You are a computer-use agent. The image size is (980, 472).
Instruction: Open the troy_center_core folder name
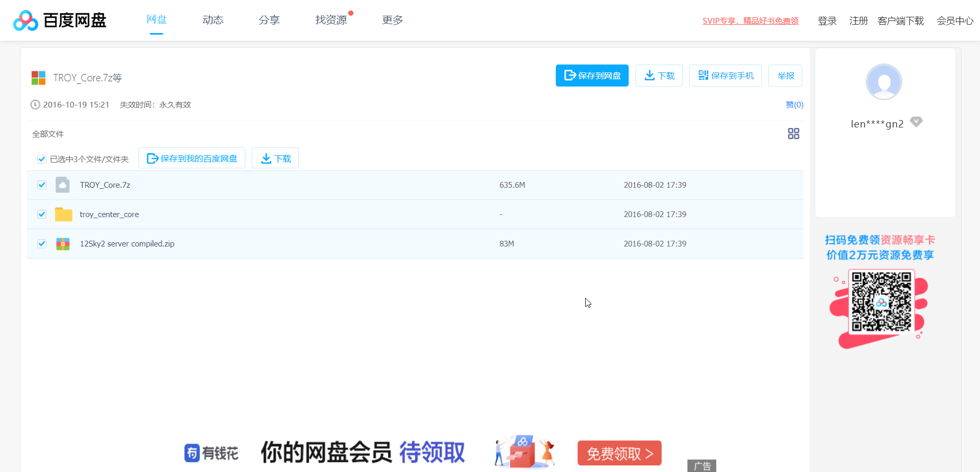click(109, 214)
